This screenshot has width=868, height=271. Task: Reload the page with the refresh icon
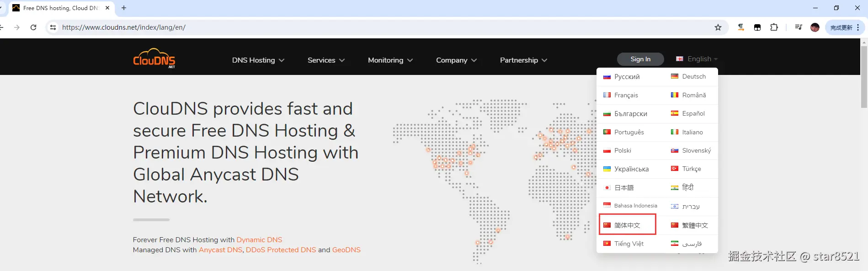coord(33,27)
